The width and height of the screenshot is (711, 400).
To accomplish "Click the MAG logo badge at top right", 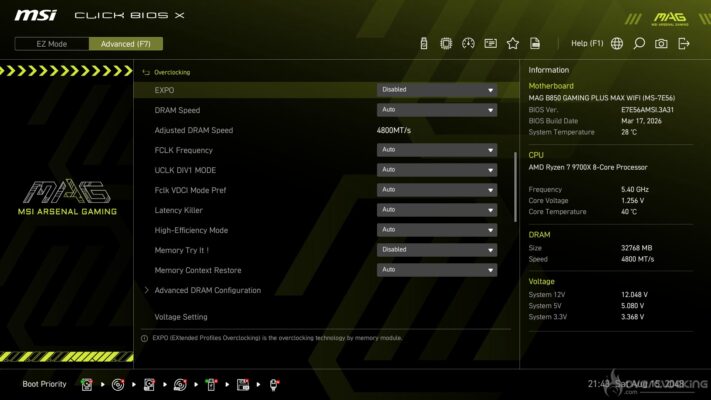I will point(670,19).
